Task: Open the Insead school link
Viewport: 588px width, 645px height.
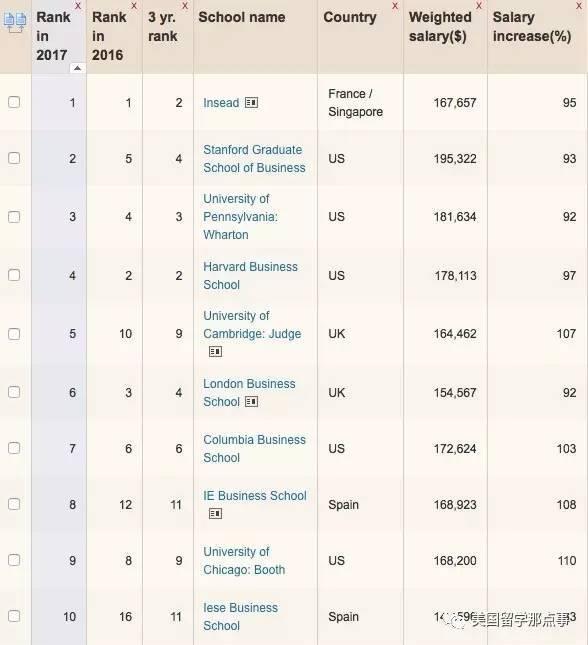Action: point(221,103)
